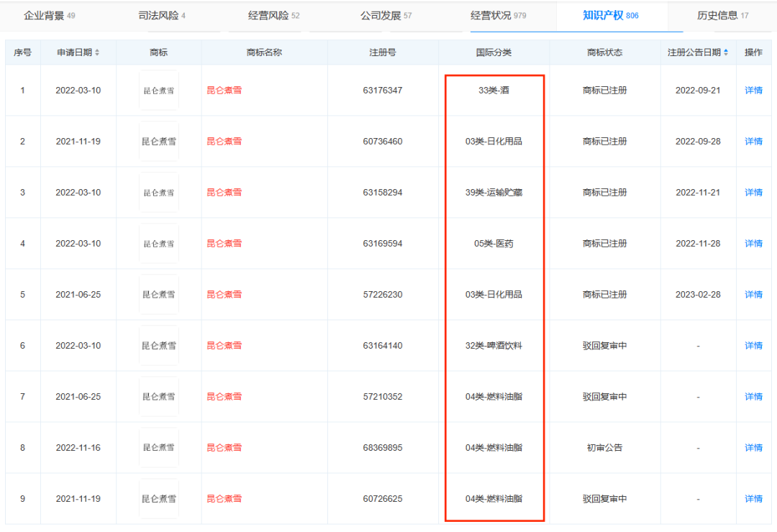
Task: Open trademark name 昆仑煮雪 in row 3
Action: pos(224,193)
